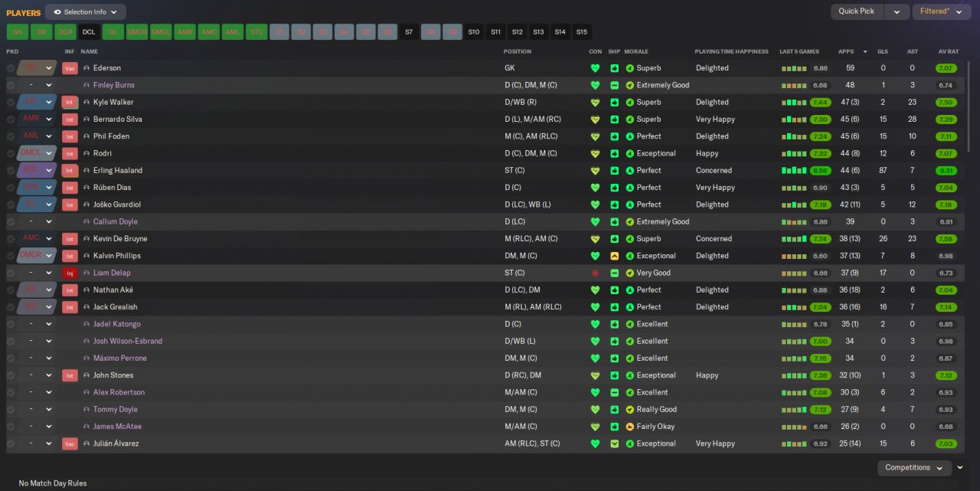980x491 pixels.
Task: Toggle the picked checkmark for Jack Grealish
Action: 11,307
